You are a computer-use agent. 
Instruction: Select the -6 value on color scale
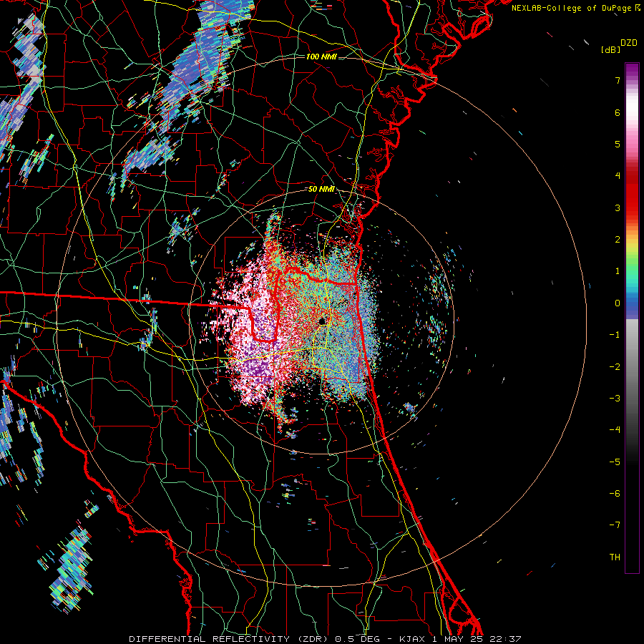tap(615, 494)
